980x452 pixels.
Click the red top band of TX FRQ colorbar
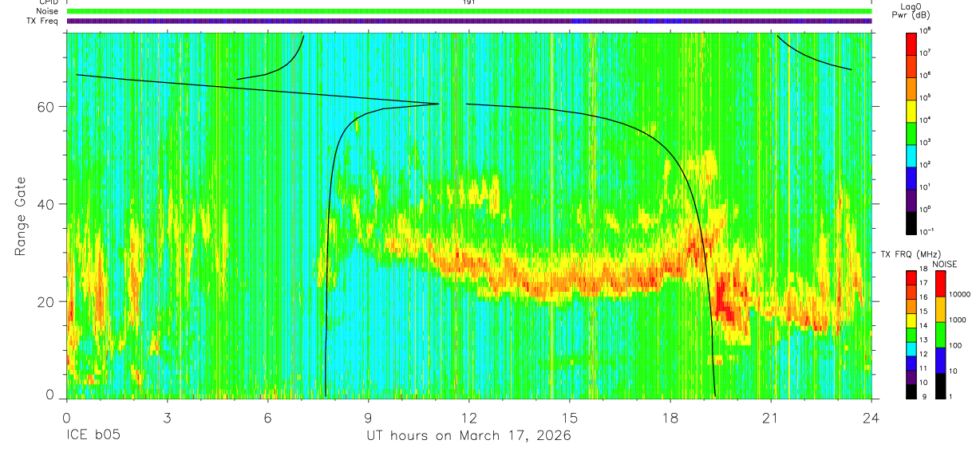click(911, 277)
